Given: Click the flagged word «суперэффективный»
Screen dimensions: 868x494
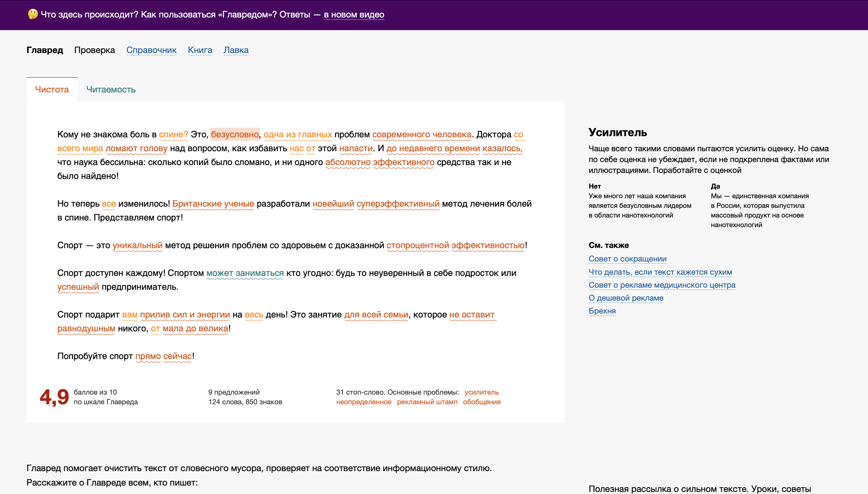Looking at the screenshot, I should pyautogui.click(x=398, y=204).
